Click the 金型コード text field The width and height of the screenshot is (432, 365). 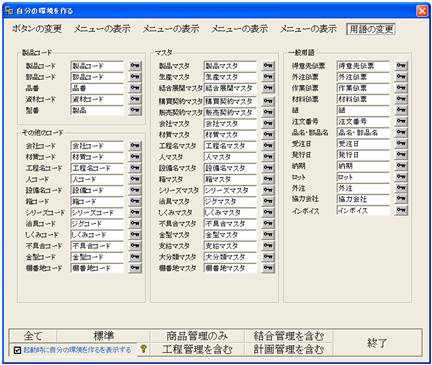(x=97, y=257)
